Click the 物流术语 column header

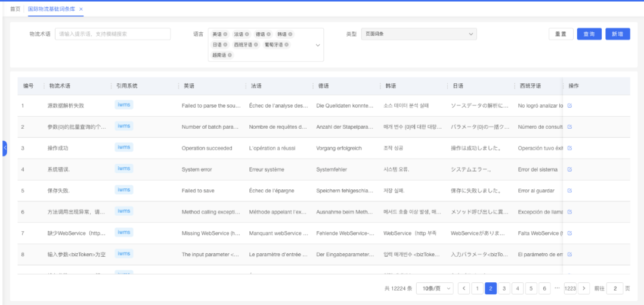(60, 86)
